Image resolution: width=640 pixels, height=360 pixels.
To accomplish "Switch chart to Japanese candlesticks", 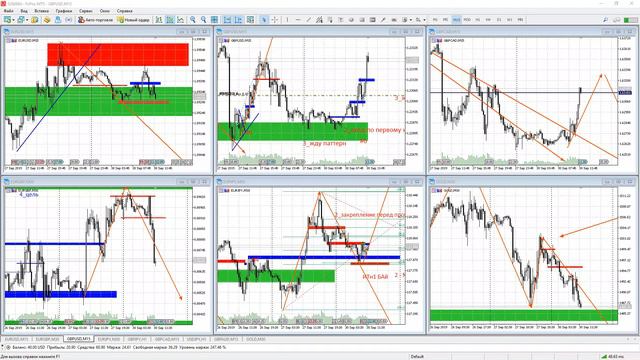I will [169, 20].
